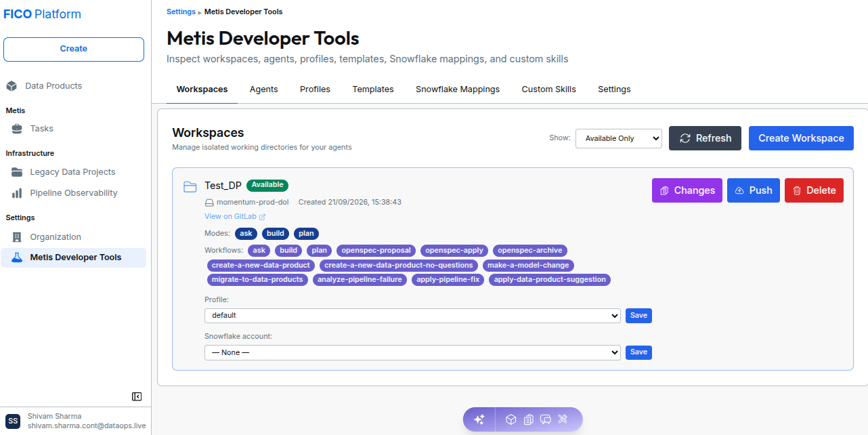Click the sparkles AI assistant icon
This screenshot has height=435, width=868.
click(479, 419)
